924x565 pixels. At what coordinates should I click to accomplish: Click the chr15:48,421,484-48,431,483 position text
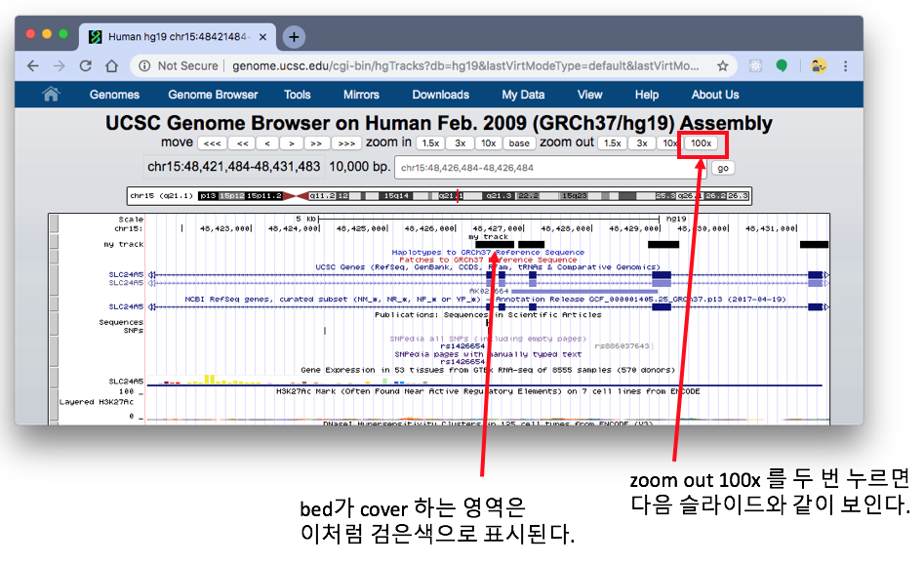point(233,167)
